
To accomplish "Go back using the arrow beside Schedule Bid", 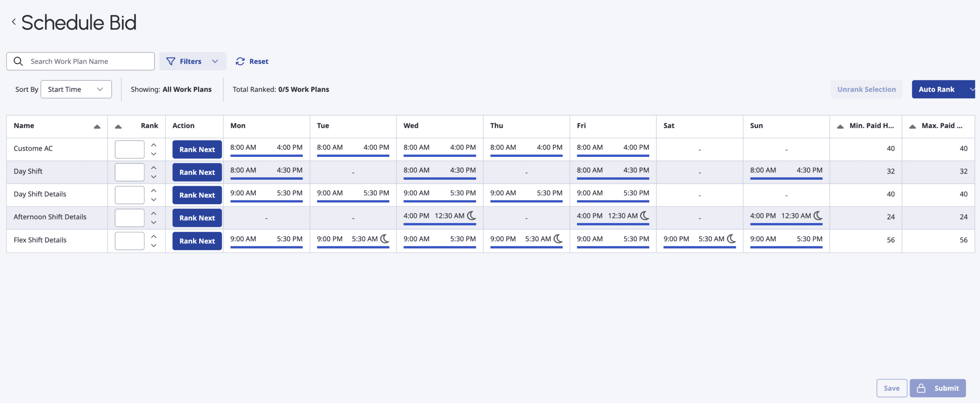I will coord(14,22).
